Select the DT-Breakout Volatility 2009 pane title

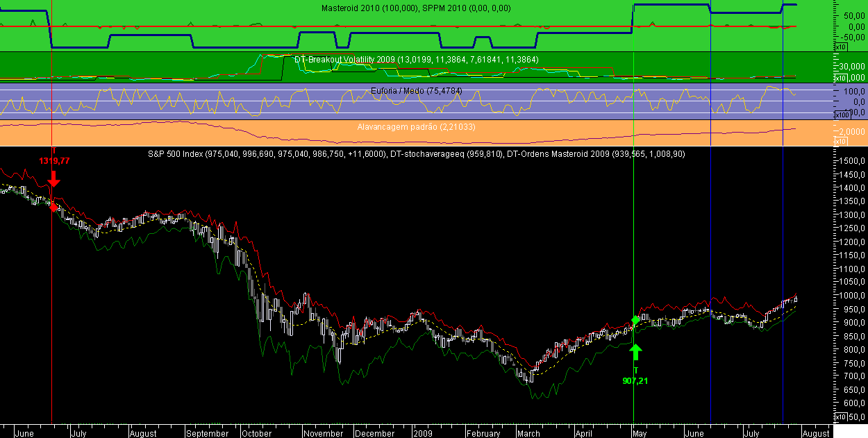pyautogui.click(x=417, y=60)
